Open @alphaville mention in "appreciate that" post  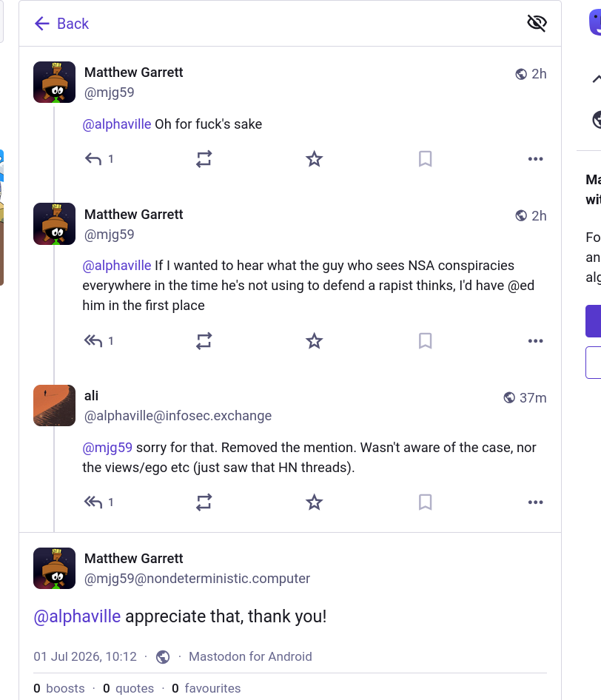coord(77,616)
